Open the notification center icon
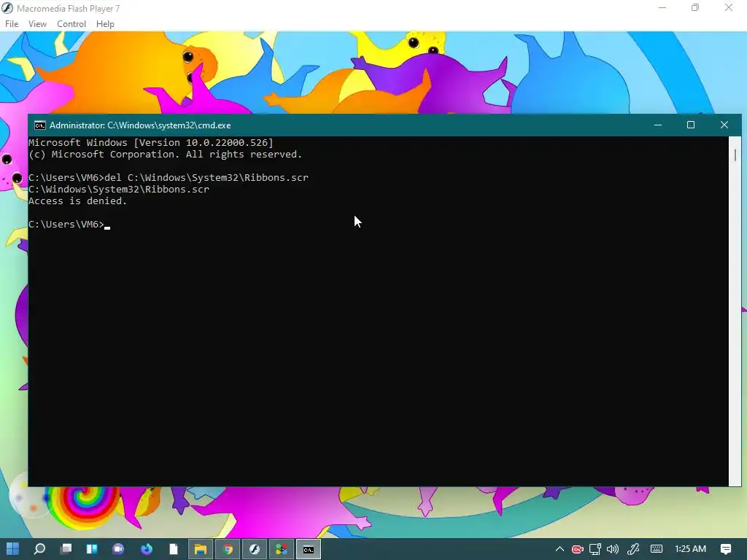The height and width of the screenshot is (560, 747). click(726, 549)
